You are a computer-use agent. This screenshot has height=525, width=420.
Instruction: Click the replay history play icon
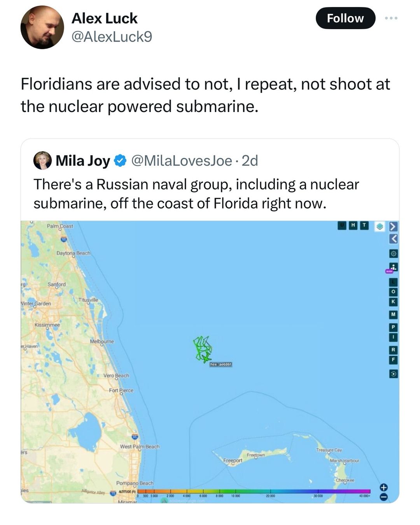(394, 374)
